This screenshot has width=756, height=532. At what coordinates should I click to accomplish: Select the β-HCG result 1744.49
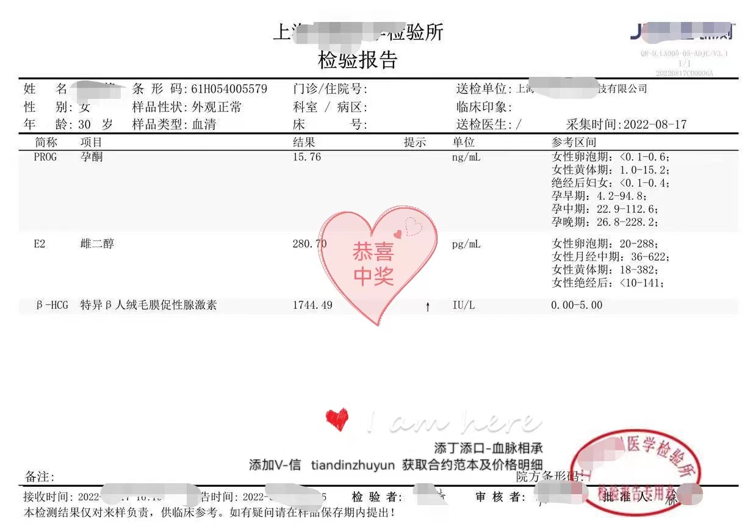[x=312, y=305]
